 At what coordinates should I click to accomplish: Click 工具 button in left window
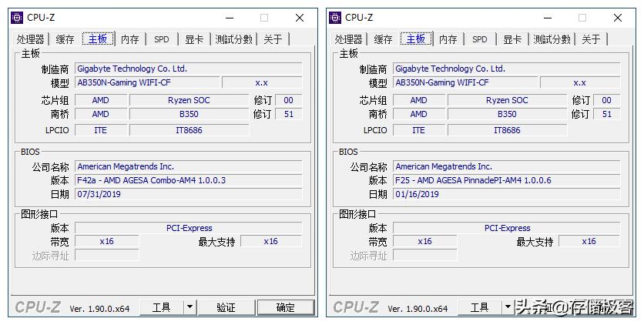[x=162, y=307]
